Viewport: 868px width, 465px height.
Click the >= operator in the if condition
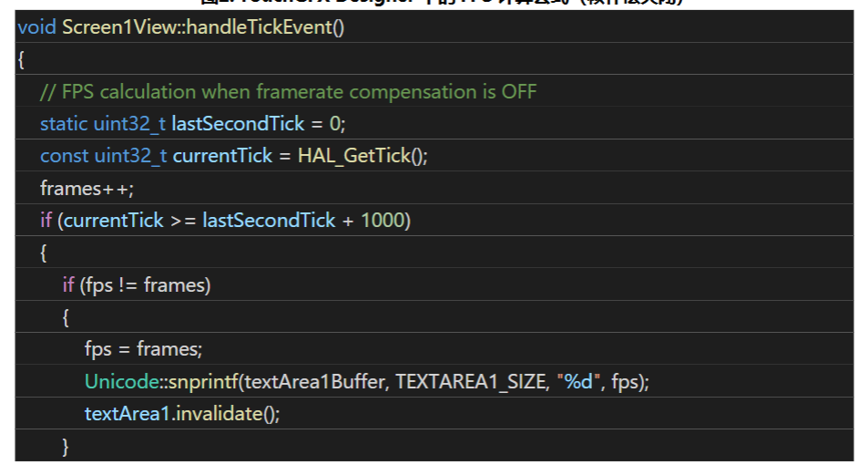pos(183,221)
